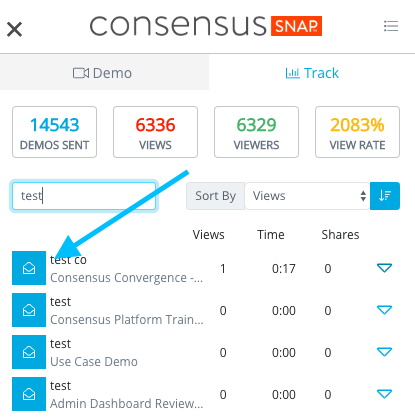Screen dimensions: 415x417
Task: Click envelope icon for Use Case Demo row
Action: tap(29, 352)
